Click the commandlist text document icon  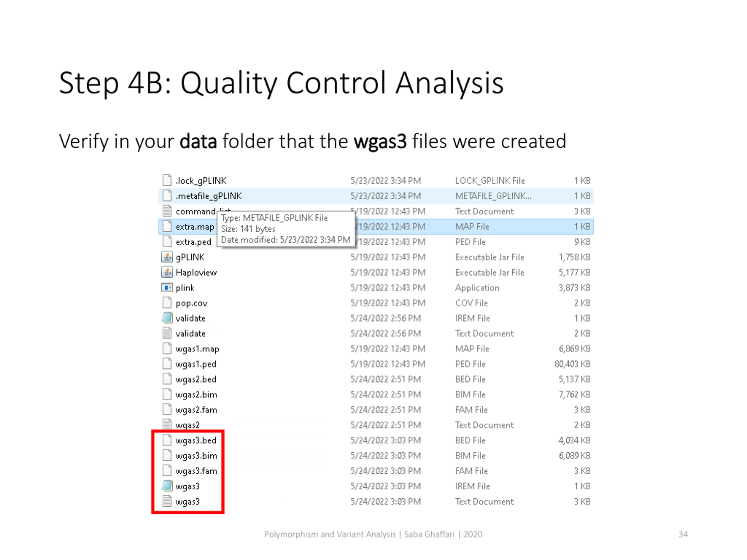tap(167, 211)
